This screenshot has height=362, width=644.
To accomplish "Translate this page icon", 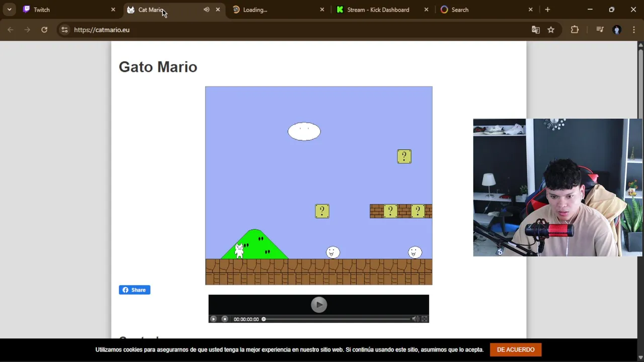I will [x=536, y=30].
